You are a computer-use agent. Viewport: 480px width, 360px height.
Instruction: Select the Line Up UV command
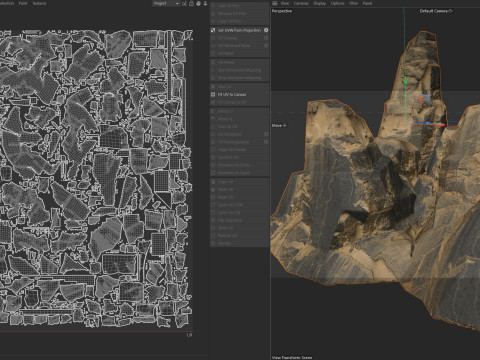coord(239,126)
